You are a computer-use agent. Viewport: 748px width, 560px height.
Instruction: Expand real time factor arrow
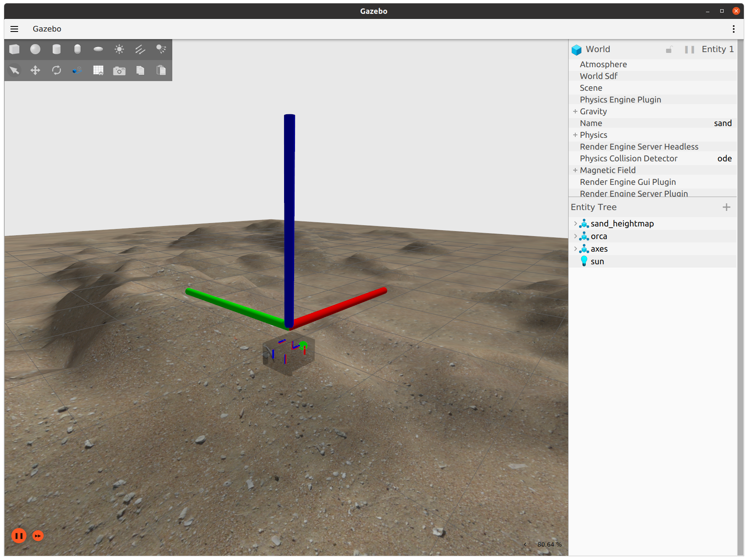[x=525, y=544]
